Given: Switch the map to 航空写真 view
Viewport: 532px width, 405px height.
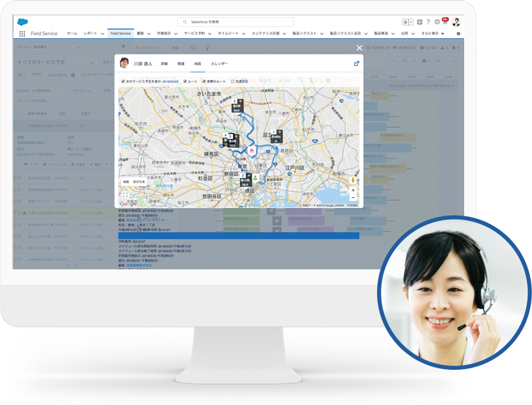Looking at the screenshot, I should pos(139,182).
